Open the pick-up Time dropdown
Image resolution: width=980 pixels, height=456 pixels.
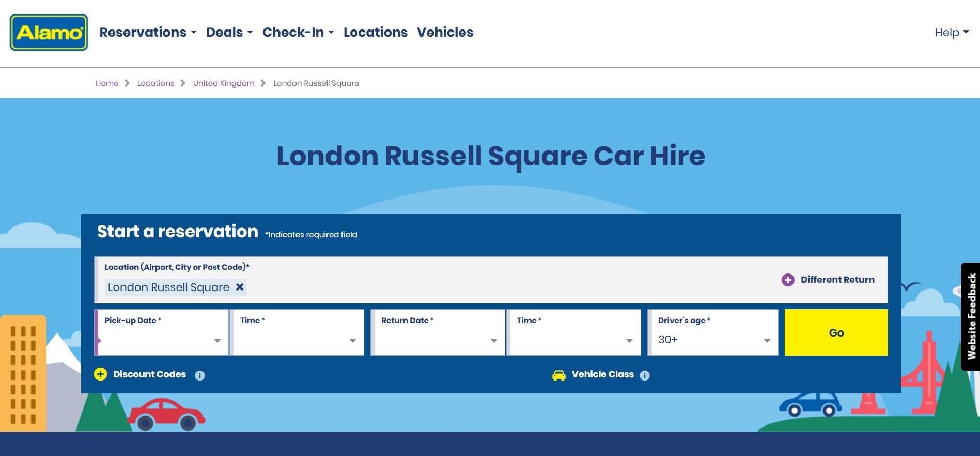point(297,332)
